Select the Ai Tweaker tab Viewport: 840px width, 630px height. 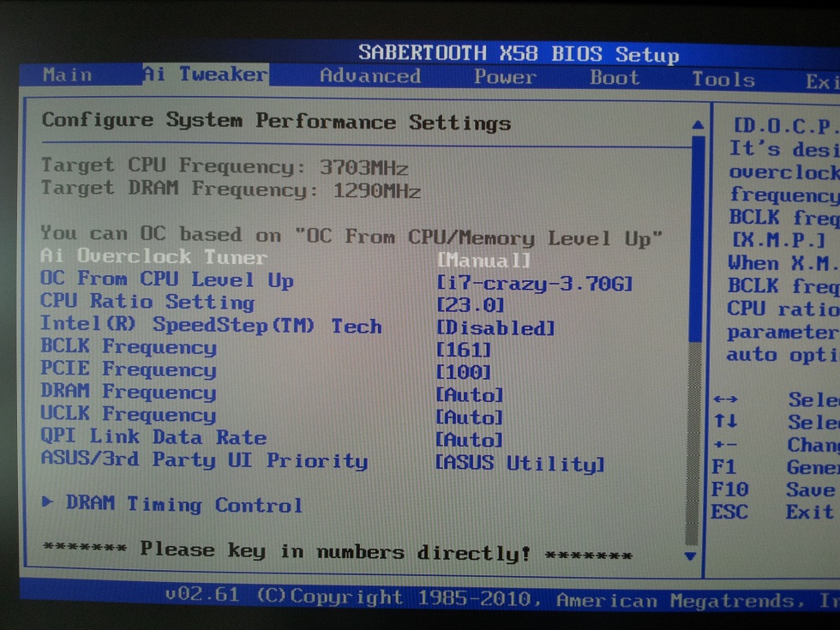tap(205, 74)
